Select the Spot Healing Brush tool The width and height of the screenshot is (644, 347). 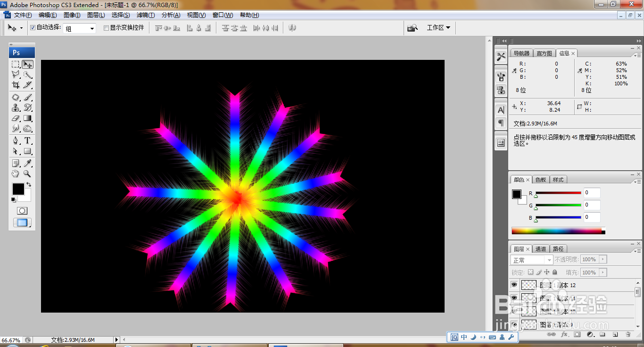pos(16,97)
